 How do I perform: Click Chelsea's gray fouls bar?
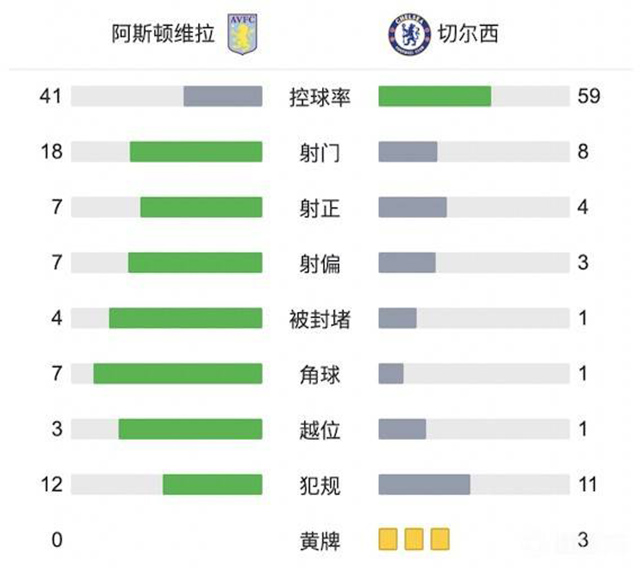424,484
